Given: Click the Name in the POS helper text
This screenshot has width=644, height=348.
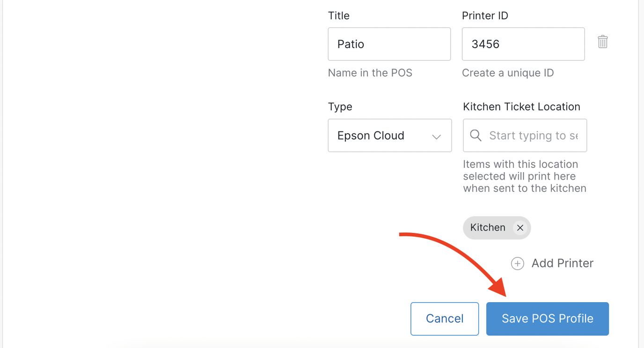Looking at the screenshot, I should 370,72.
